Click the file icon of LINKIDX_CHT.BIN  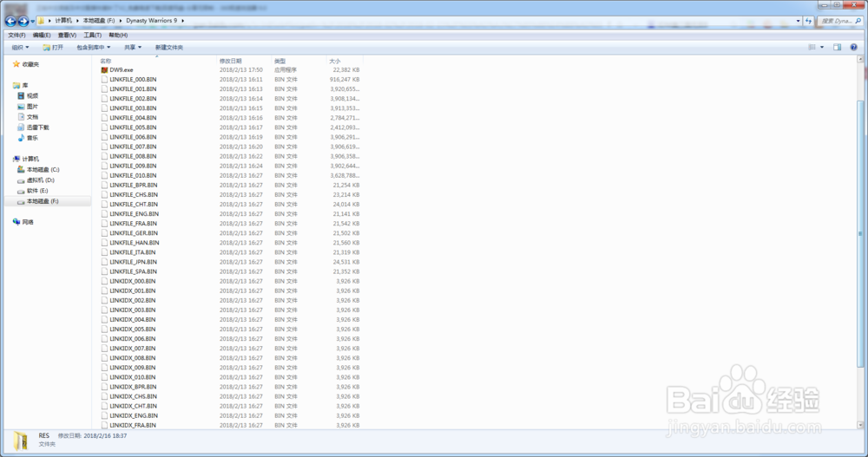(x=104, y=406)
